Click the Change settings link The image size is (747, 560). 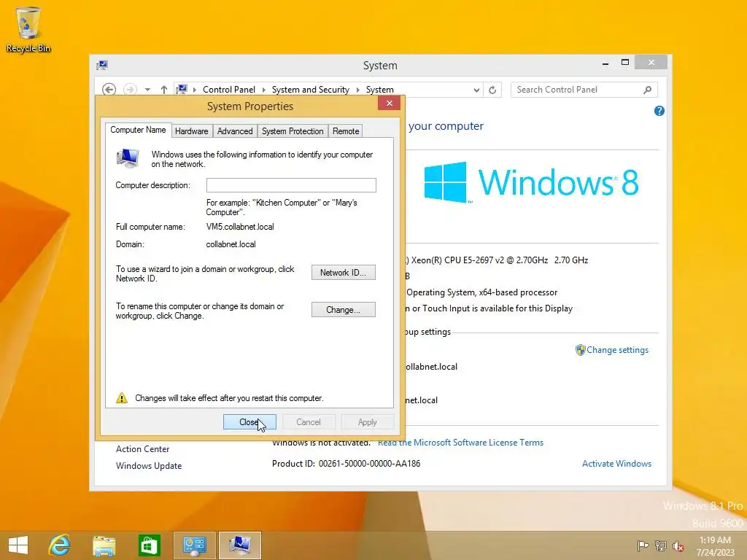[617, 350]
